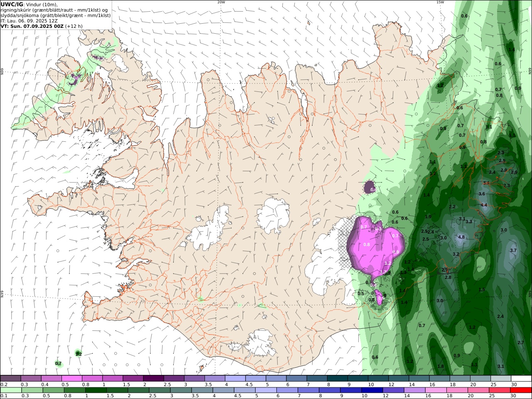Pick light pink rain swatch starting at 16
Image resolution: width=532 pixels, height=399 pixels.
[x=436, y=390]
